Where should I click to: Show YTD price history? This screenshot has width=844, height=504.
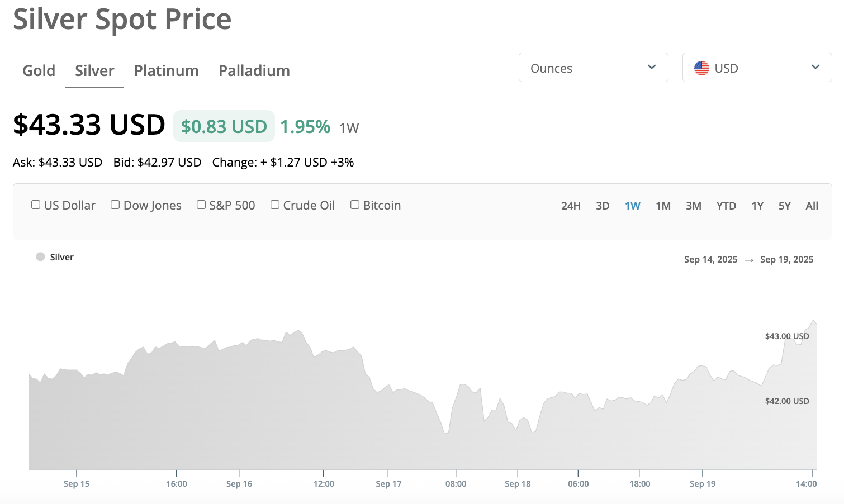[726, 206]
